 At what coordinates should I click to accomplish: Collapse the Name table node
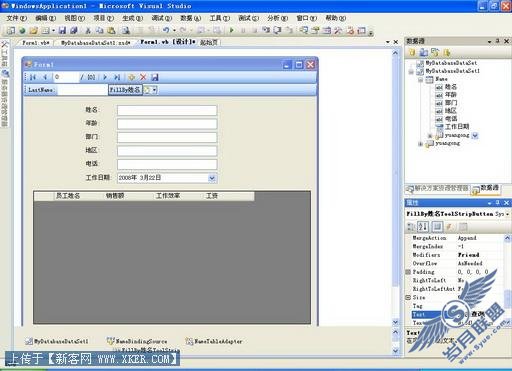(421, 79)
